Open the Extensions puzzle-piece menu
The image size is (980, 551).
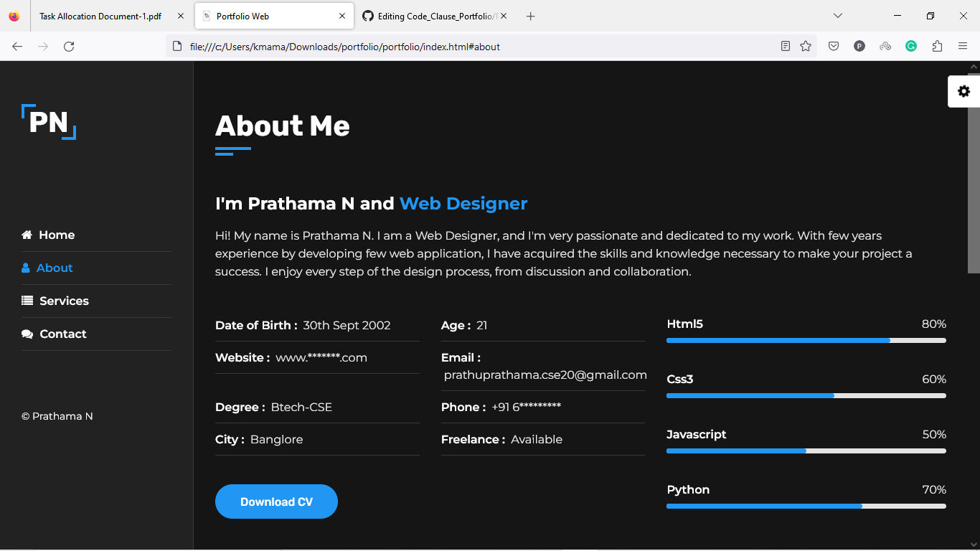pyautogui.click(x=937, y=47)
